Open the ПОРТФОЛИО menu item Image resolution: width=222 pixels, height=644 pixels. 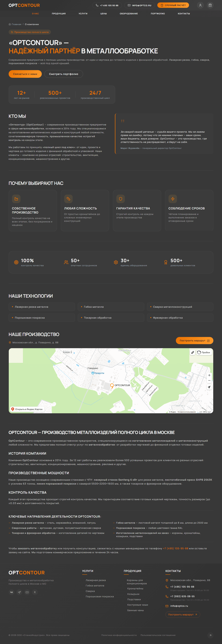tap(158, 14)
